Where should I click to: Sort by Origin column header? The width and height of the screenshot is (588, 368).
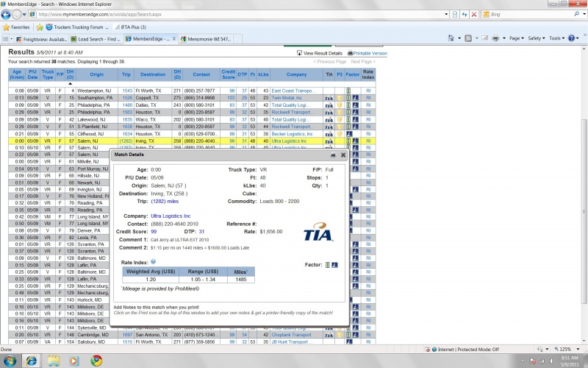pyautogui.click(x=97, y=74)
